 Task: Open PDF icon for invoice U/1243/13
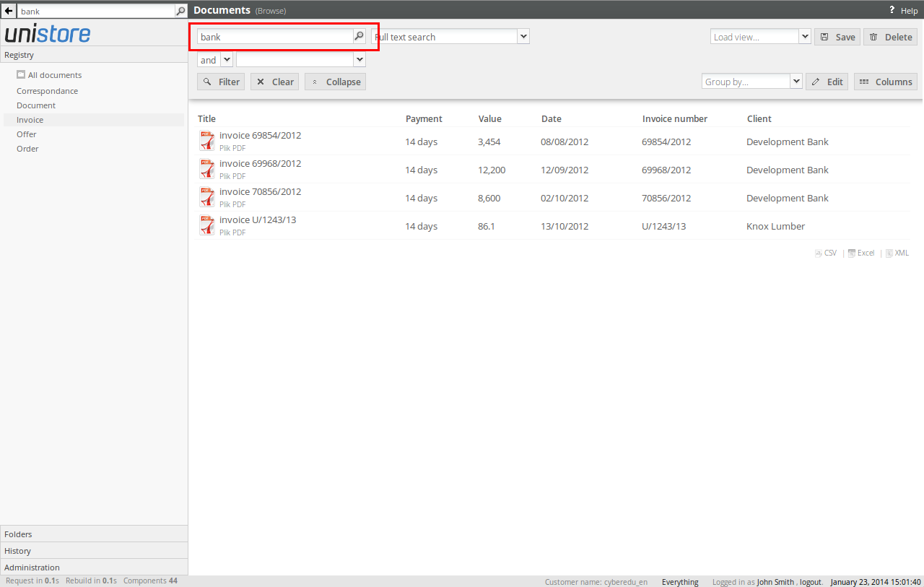point(207,225)
